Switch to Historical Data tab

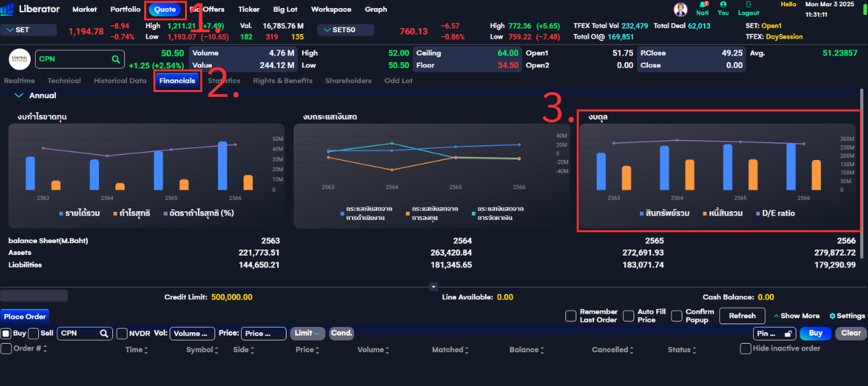click(x=120, y=81)
